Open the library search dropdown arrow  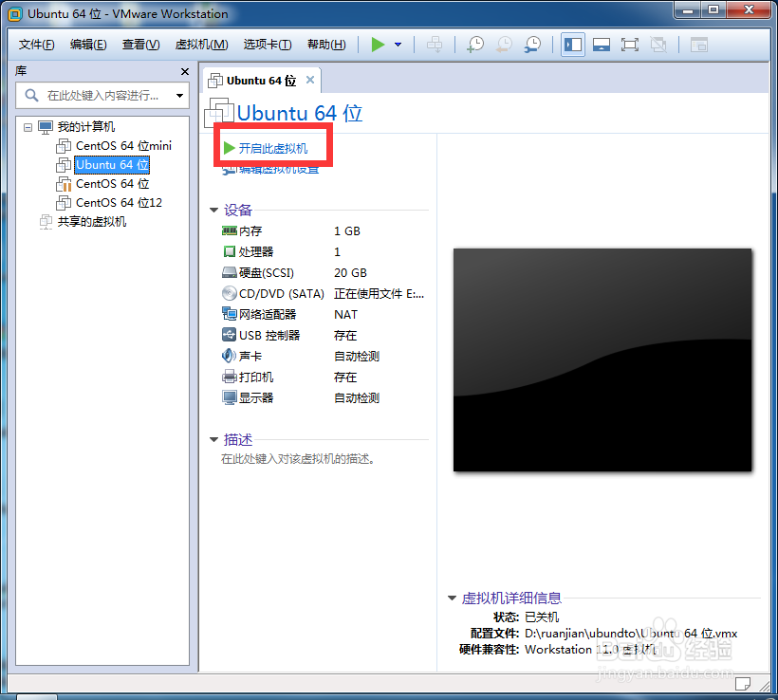pyautogui.click(x=179, y=95)
